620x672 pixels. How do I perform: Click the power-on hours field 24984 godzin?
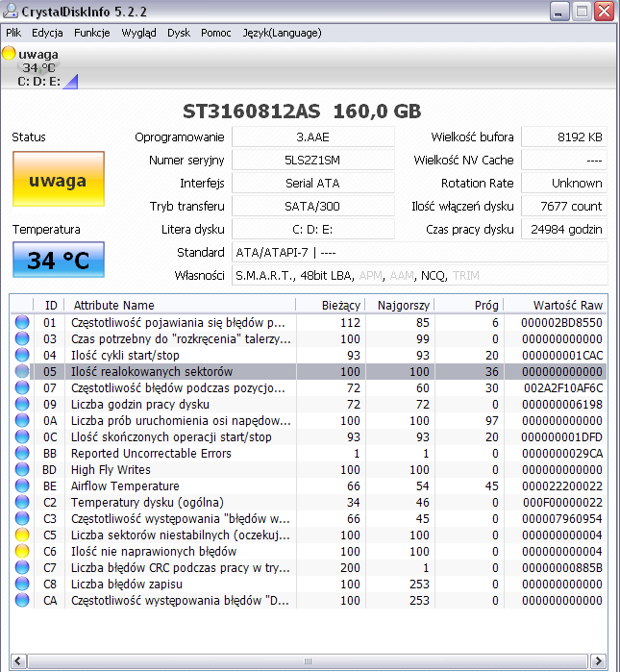pyautogui.click(x=564, y=230)
